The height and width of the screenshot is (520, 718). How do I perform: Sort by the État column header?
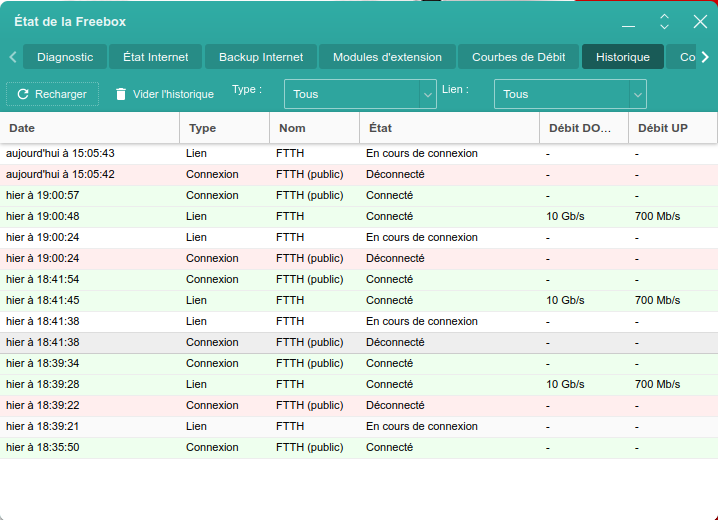tap(450, 128)
